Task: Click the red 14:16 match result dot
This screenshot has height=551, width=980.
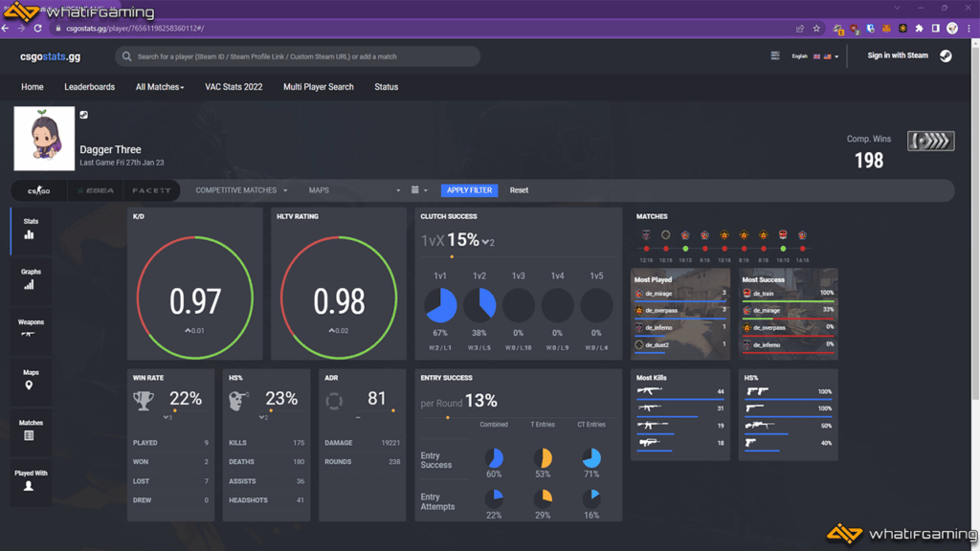Action: [x=803, y=249]
